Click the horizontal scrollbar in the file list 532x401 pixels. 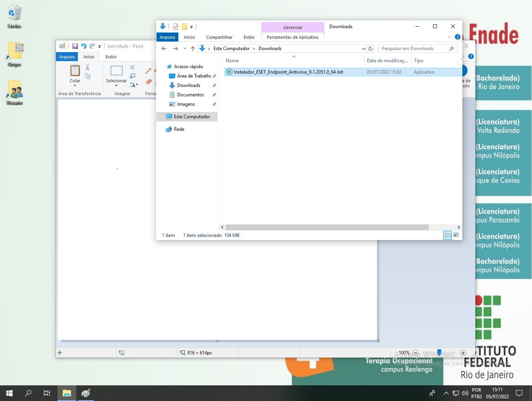pos(327,227)
